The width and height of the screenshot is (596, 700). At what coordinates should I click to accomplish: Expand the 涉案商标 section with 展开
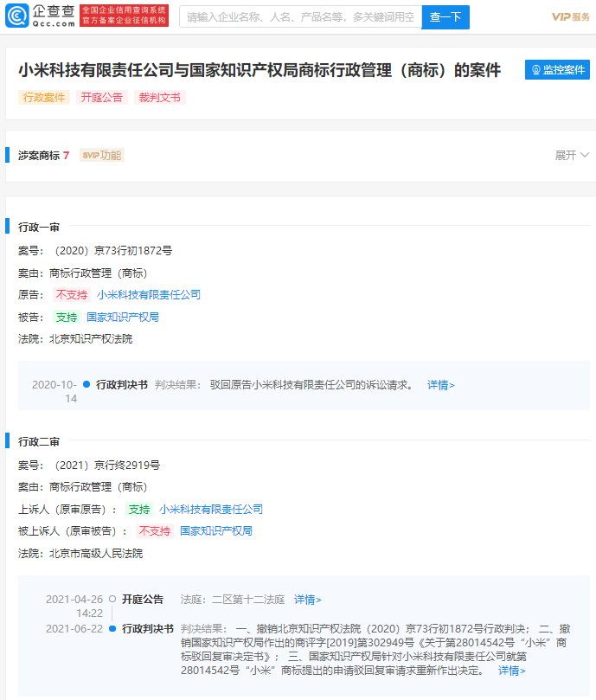click(571, 155)
